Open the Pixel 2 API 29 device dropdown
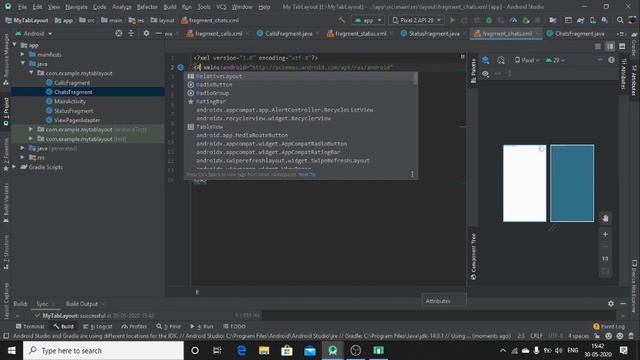The image size is (640, 360). coord(417,20)
